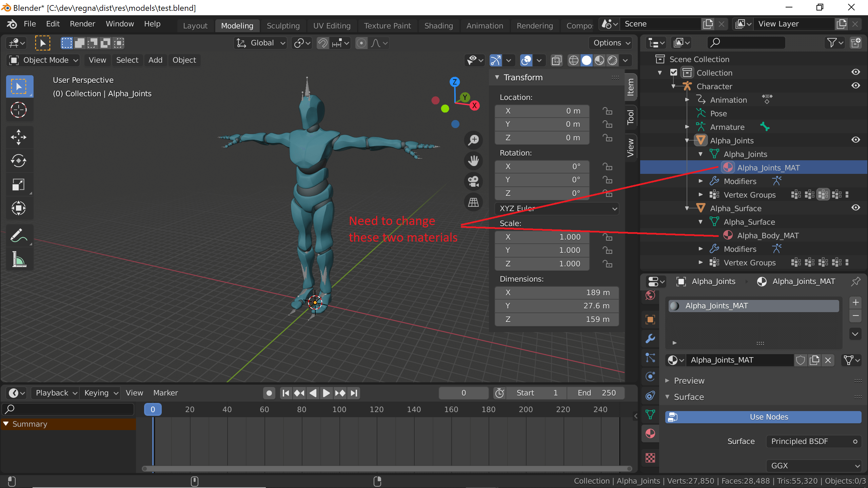The width and height of the screenshot is (868, 488).
Task: Jump to the end frame
Action: tap(354, 393)
